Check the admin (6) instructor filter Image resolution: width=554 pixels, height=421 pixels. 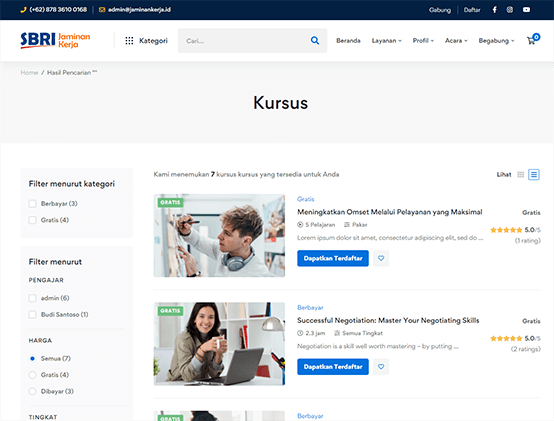[33, 298]
